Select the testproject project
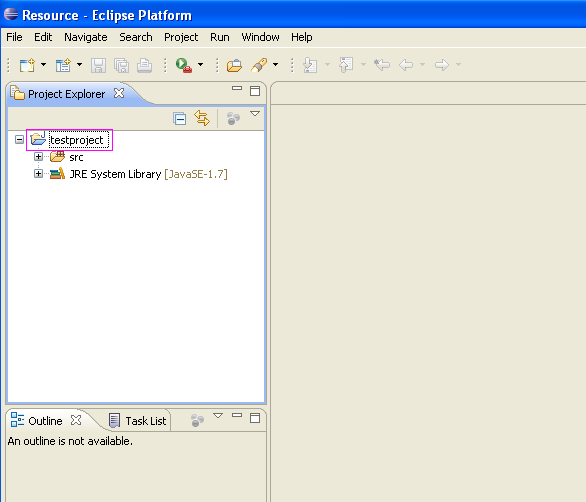The width and height of the screenshot is (586, 502). click(77, 140)
